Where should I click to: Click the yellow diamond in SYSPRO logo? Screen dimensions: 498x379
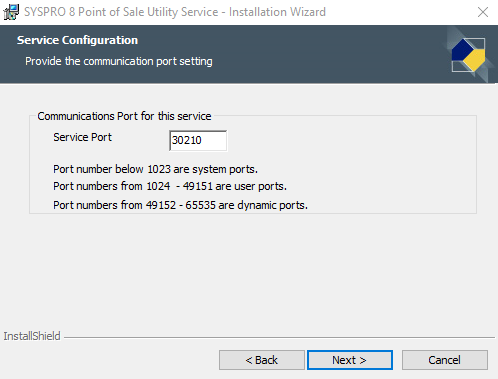475,59
